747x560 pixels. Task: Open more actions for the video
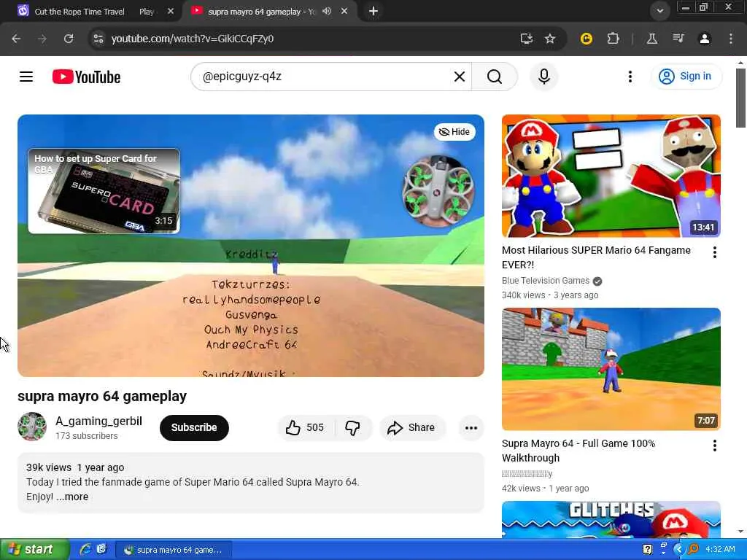(471, 427)
